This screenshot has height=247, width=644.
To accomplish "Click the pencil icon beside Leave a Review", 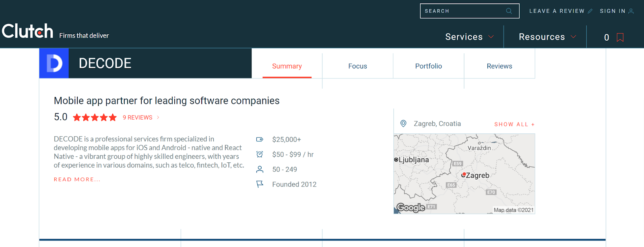I will pos(590,11).
